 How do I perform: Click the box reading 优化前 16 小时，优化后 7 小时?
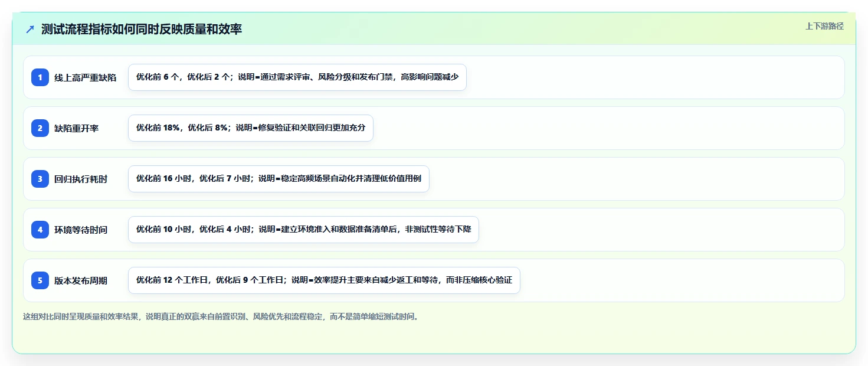point(279,179)
